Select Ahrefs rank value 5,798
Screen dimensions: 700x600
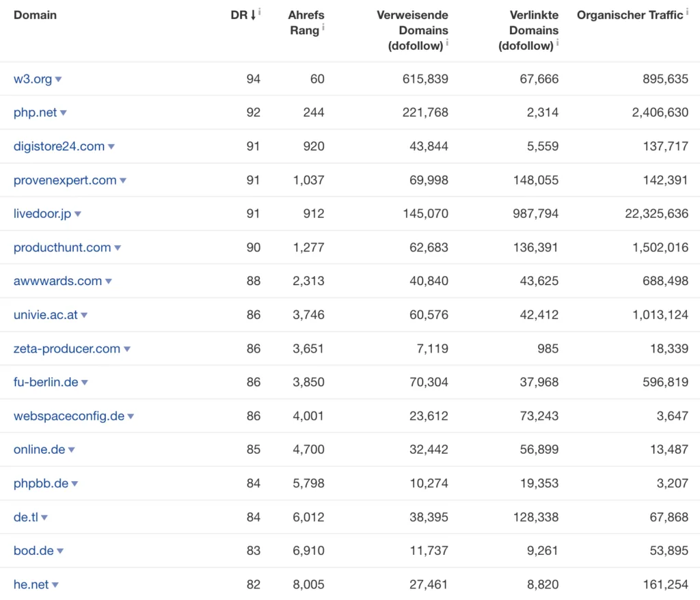click(308, 483)
